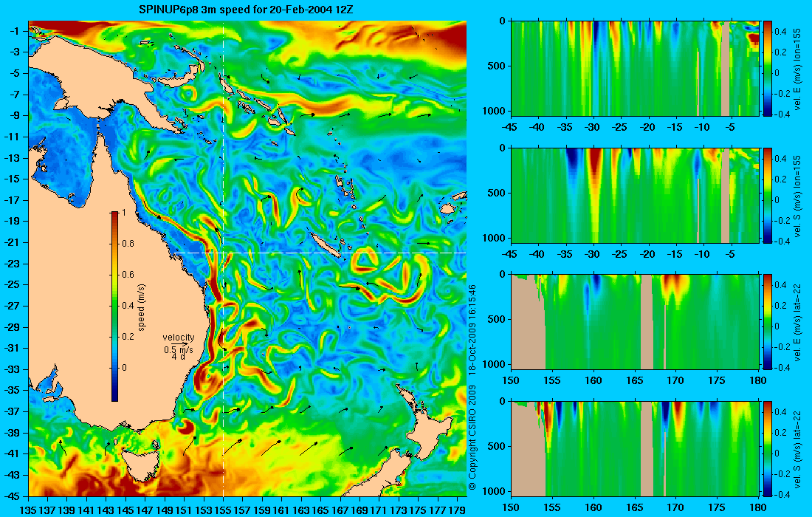The height and width of the screenshot is (517, 812).
Task: Click the 'vel. S (m/s) lon=155' colorbar label
Action: tap(797, 195)
